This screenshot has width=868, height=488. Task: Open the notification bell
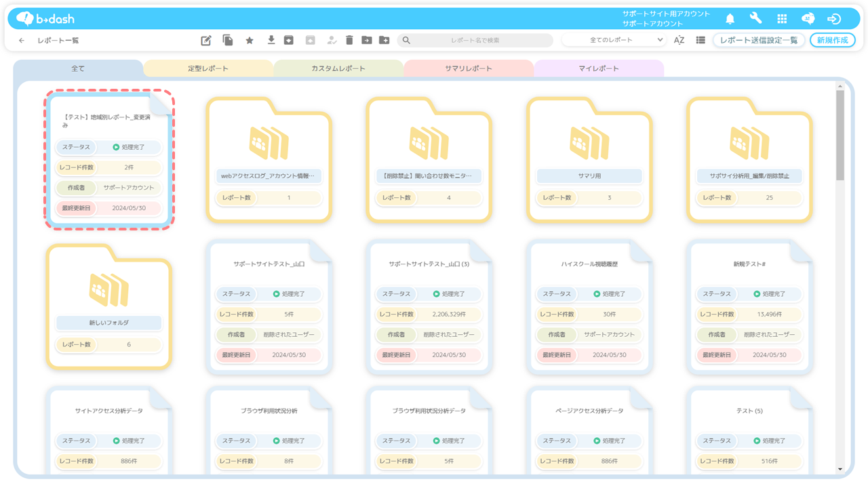point(730,19)
